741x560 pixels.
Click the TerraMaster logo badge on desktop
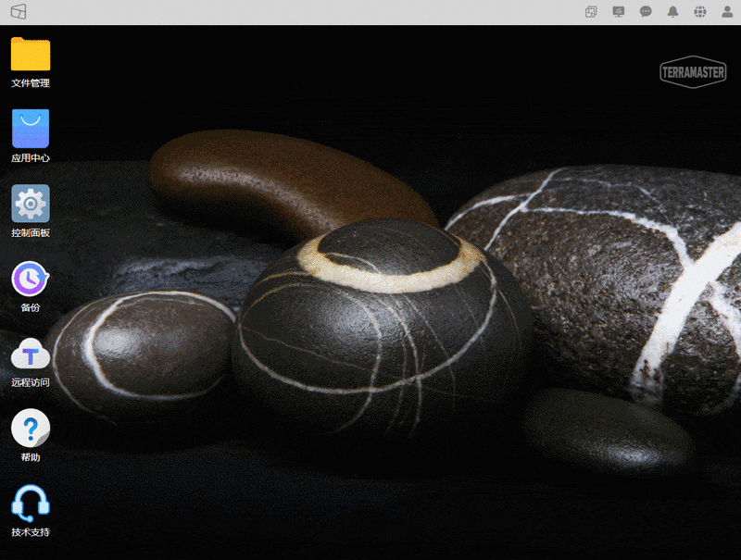tap(693, 72)
